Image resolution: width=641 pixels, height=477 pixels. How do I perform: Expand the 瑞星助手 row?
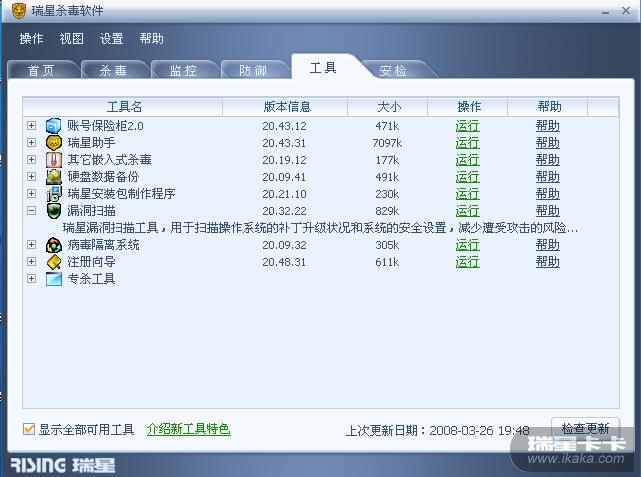tap(31, 143)
